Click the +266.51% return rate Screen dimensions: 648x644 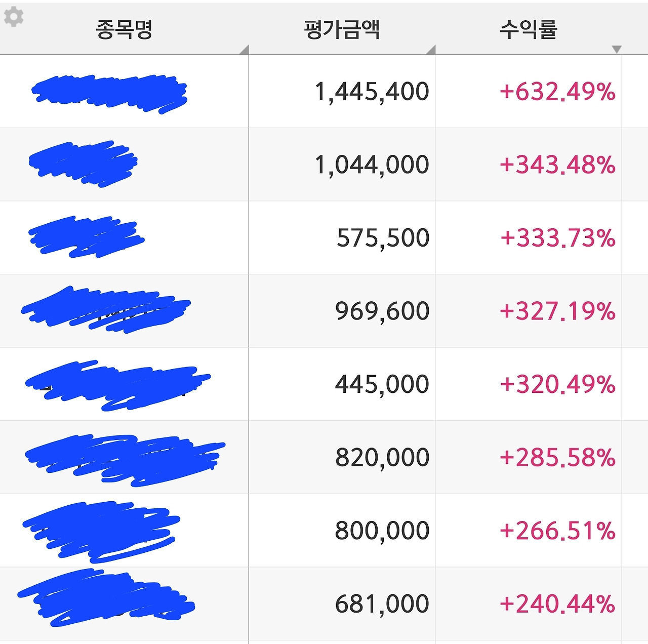pyautogui.click(x=557, y=530)
